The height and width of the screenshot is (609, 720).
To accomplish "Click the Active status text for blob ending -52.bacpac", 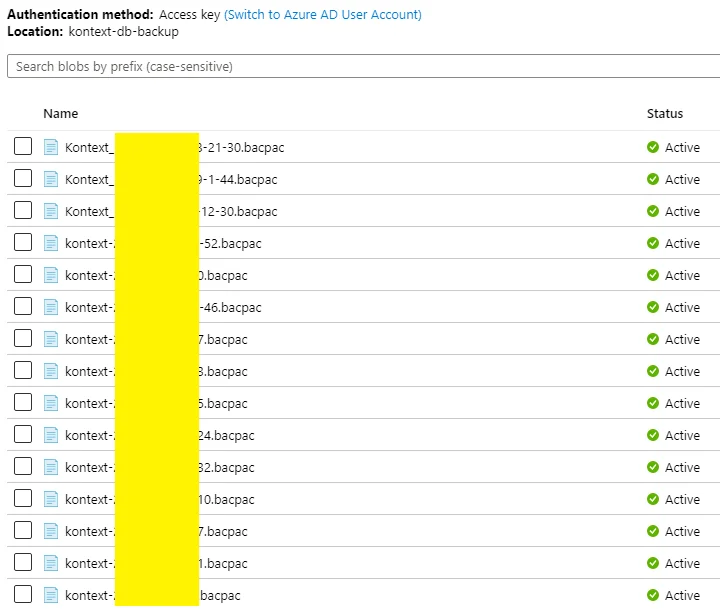I will pyautogui.click(x=683, y=243).
